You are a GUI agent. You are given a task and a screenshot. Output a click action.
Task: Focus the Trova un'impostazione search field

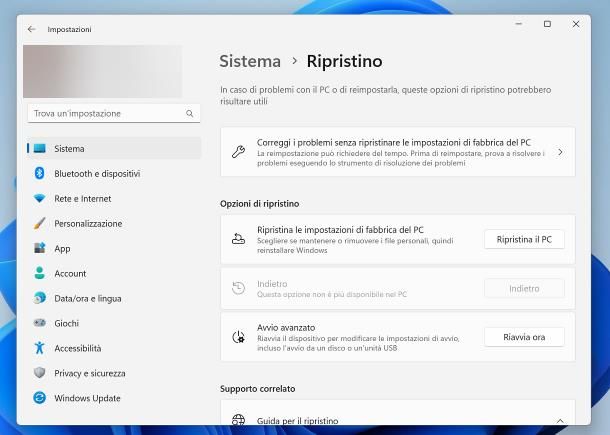point(114,113)
